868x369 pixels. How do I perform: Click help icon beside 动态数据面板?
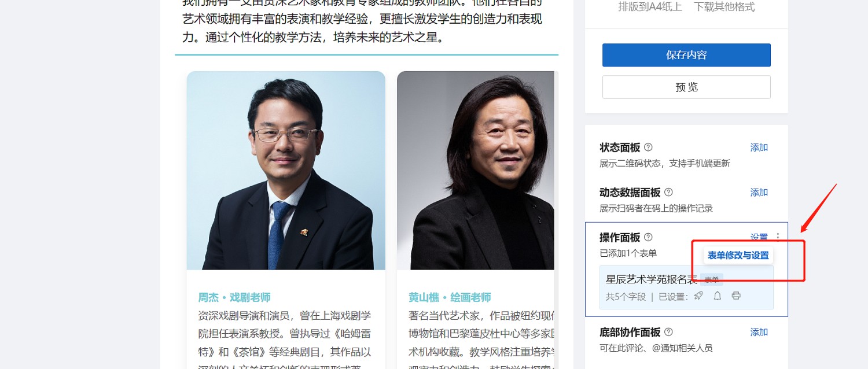[668, 192]
